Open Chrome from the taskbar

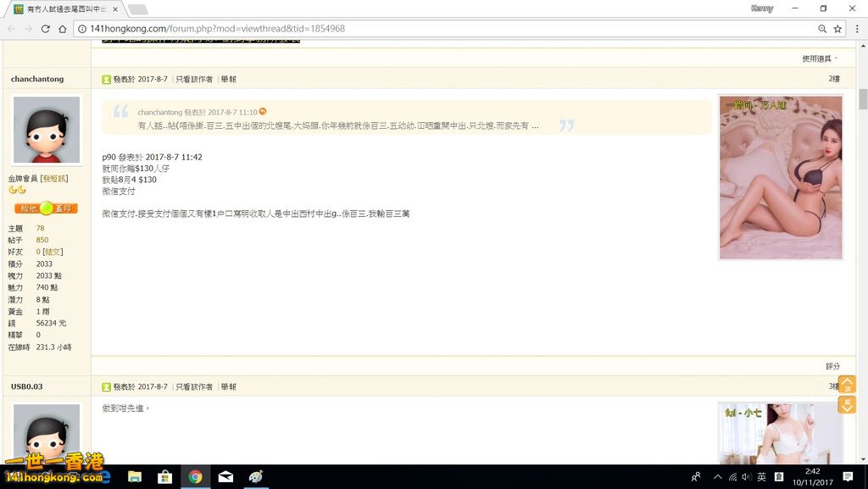[x=195, y=476]
